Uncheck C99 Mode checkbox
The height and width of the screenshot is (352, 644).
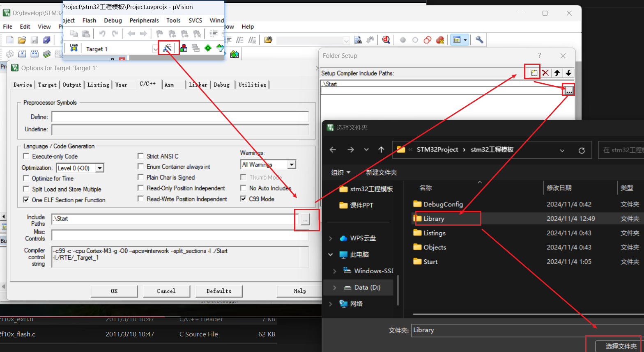click(243, 199)
